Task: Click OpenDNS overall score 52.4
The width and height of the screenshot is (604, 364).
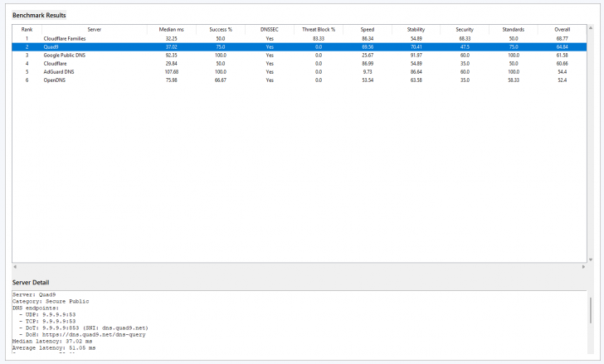Action: point(563,80)
